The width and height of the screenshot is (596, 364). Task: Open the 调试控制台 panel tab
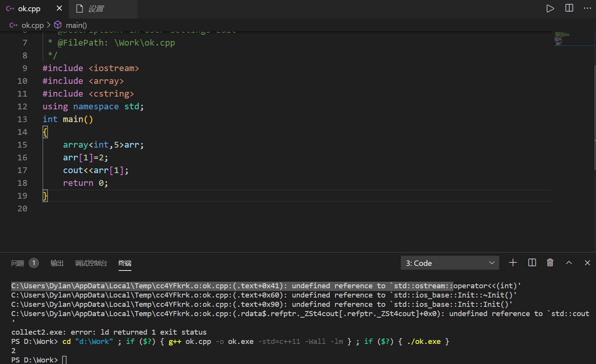tap(91, 263)
